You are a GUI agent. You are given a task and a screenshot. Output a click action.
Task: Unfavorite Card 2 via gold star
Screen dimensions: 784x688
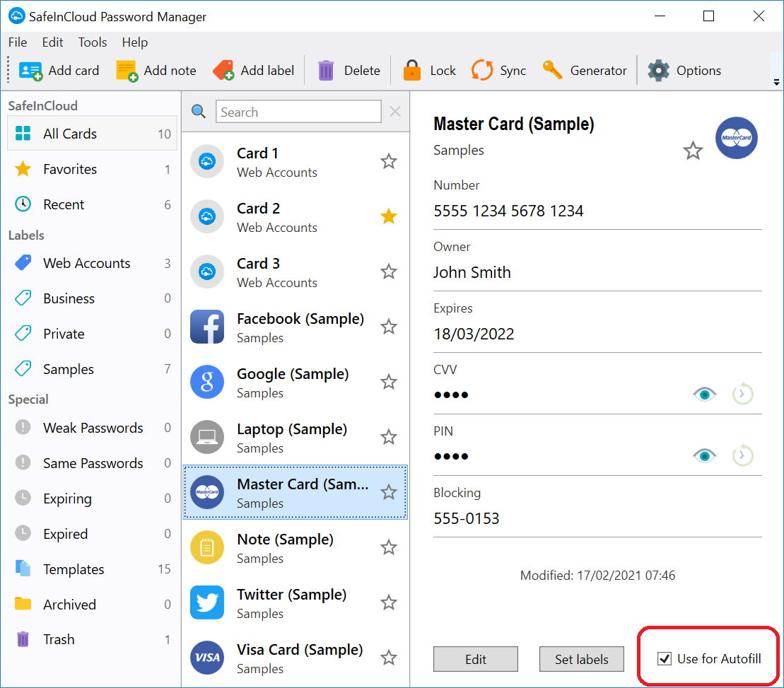click(x=389, y=216)
